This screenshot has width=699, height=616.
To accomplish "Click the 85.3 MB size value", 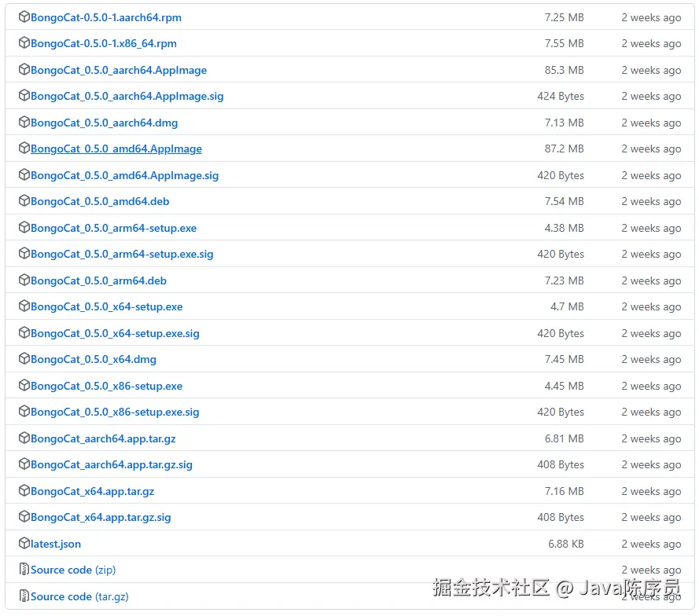I will [564, 70].
